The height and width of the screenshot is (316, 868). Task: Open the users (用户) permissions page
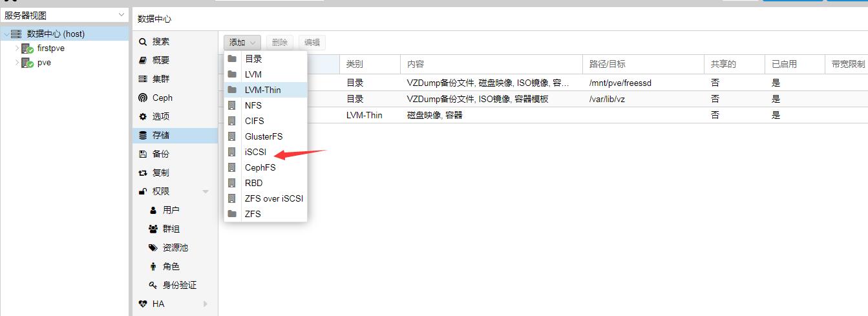pos(171,210)
